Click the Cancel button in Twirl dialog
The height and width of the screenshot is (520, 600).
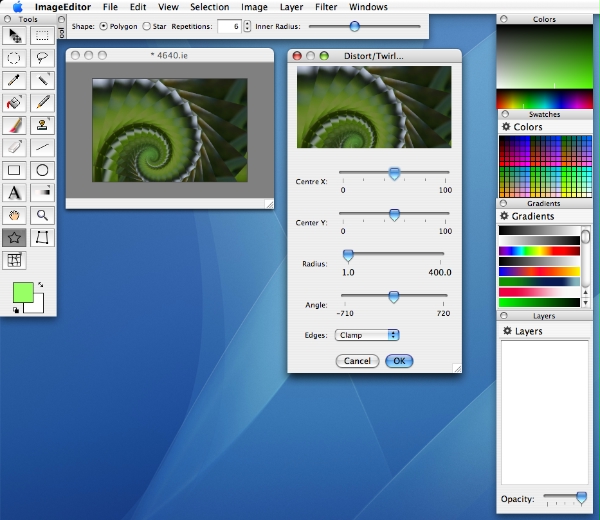coord(357,361)
